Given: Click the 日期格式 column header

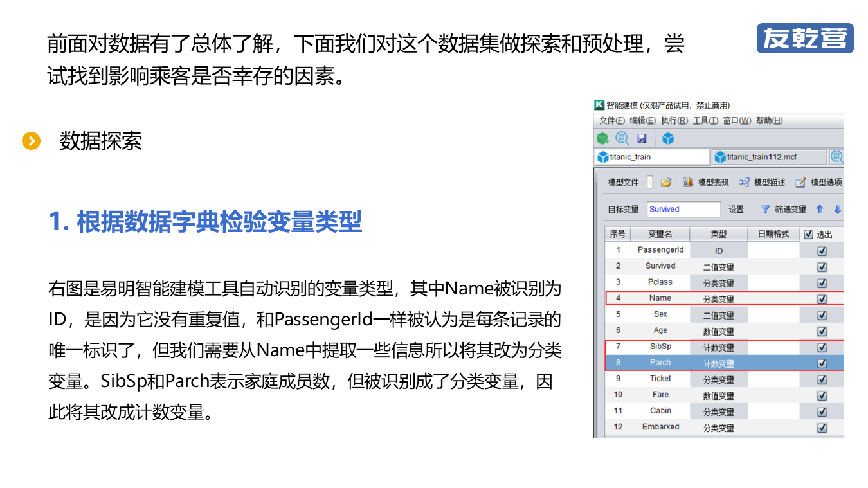Looking at the screenshot, I should (773, 234).
